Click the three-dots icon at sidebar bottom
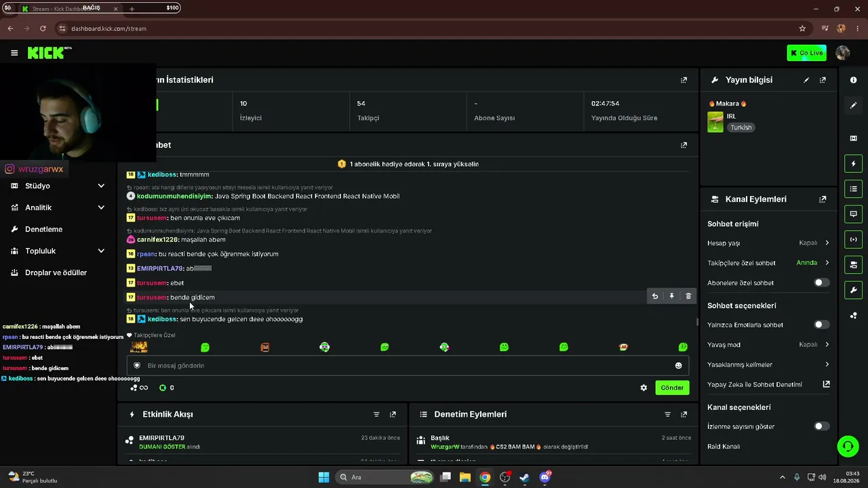This screenshot has height=488, width=868. (853, 315)
